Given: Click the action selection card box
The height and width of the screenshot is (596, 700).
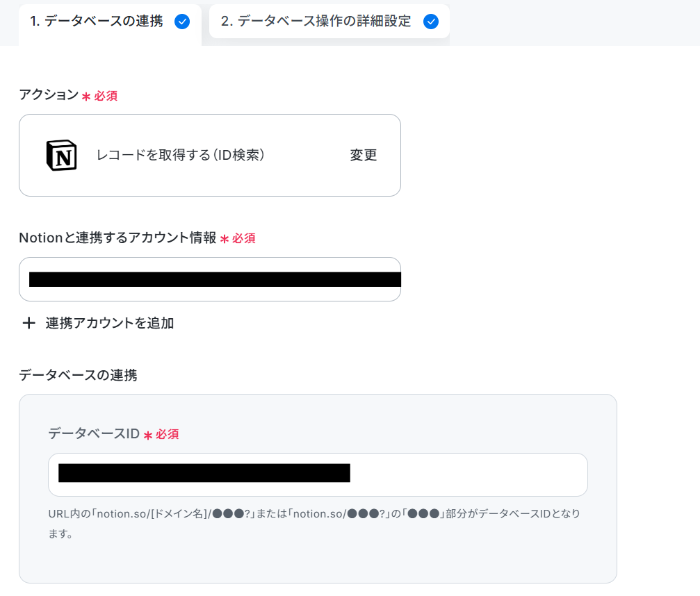Looking at the screenshot, I should click(x=210, y=155).
